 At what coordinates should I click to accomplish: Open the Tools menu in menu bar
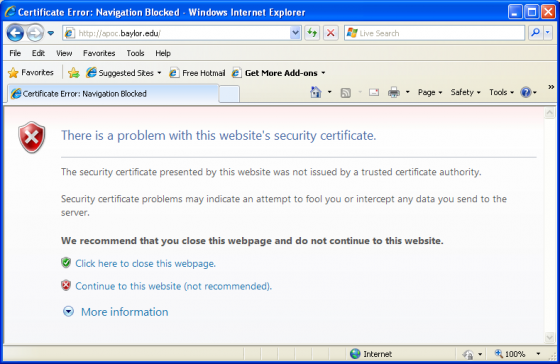pyautogui.click(x=135, y=53)
